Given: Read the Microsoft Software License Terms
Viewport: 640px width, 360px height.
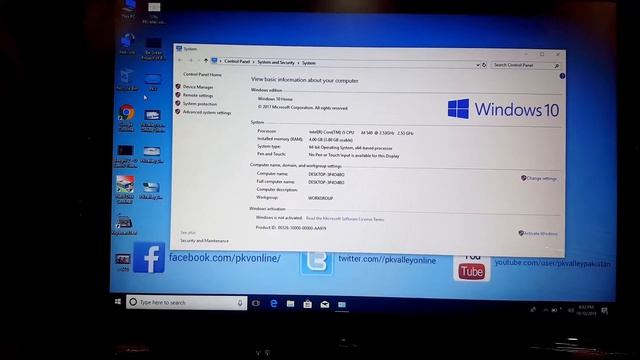Looking at the screenshot, I should pos(345,219).
